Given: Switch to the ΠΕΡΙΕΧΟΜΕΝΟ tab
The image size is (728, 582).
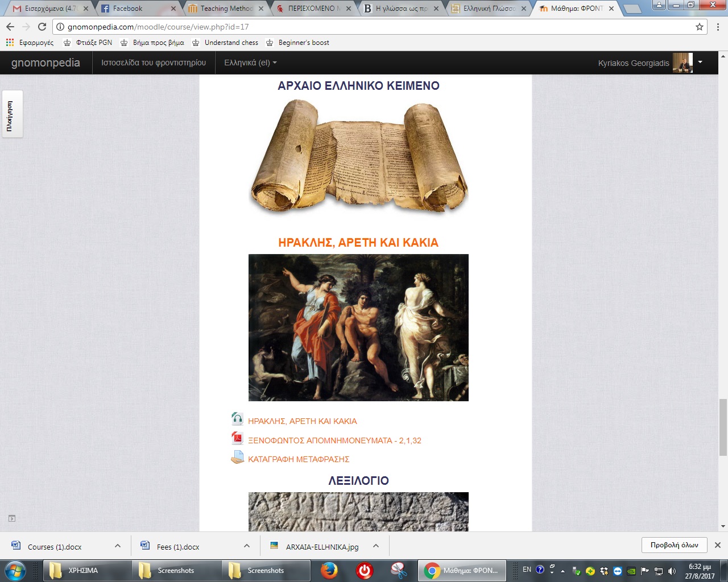Looking at the screenshot, I should 313,9.
